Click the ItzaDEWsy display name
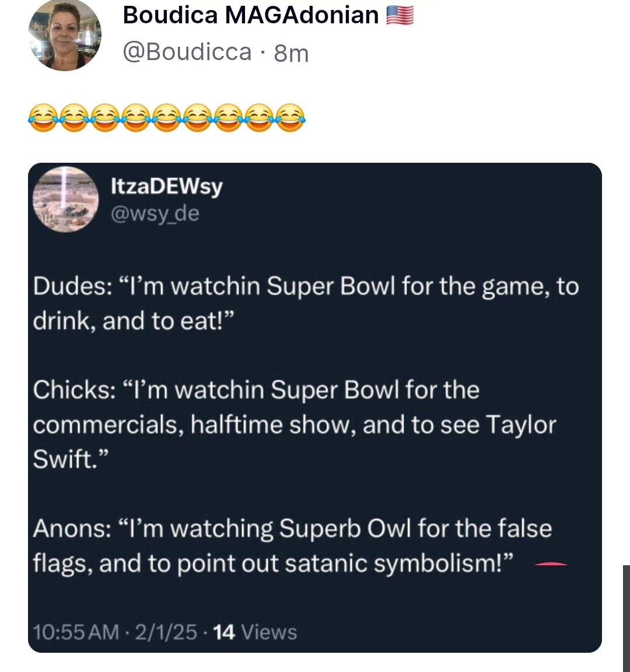Screen dimensions: 630x672 tap(167, 186)
